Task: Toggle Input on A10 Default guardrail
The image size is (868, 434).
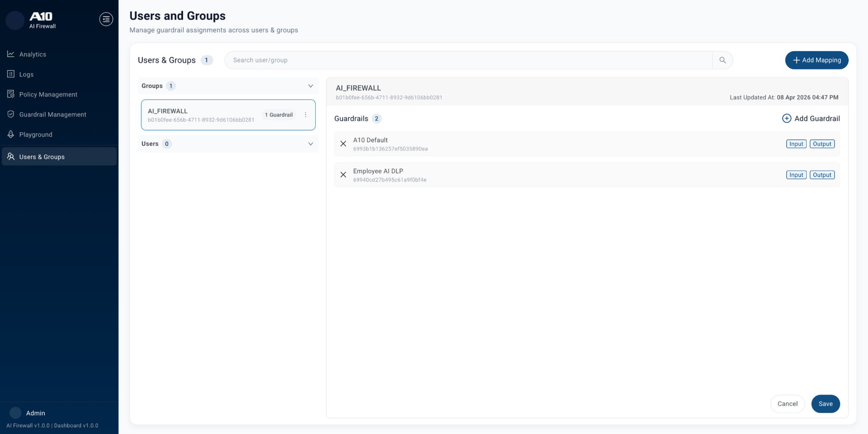Action: (x=796, y=144)
